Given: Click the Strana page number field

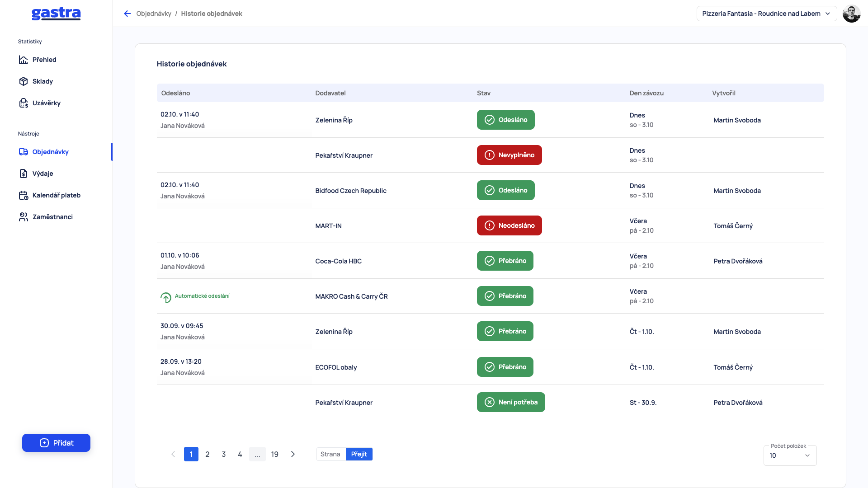Looking at the screenshot, I should [x=331, y=454].
